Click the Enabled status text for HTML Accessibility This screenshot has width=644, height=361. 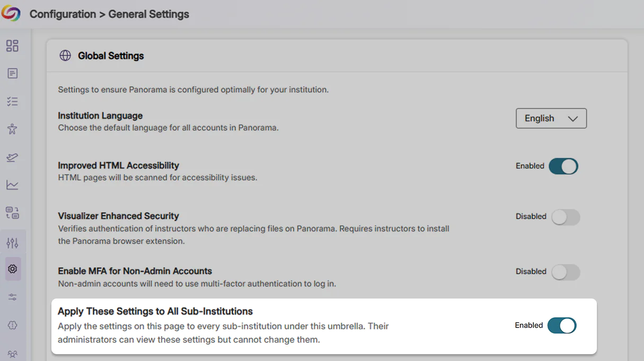point(530,166)
